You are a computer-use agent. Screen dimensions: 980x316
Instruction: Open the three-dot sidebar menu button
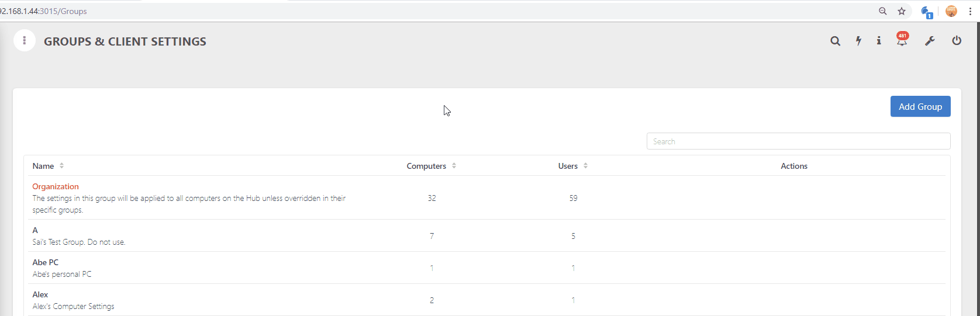point(25,41)
